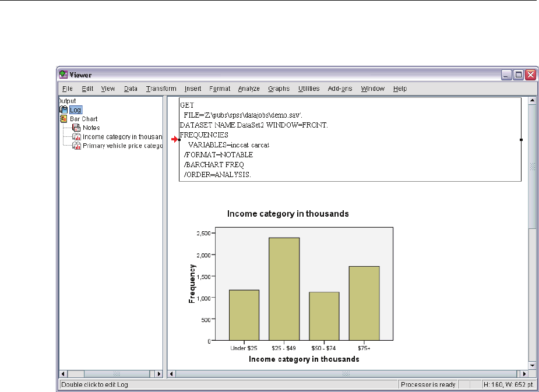This screenshot has width=539, height=392.
Task: Click outline pane scroll right arrow
Action: pos(159,374)
